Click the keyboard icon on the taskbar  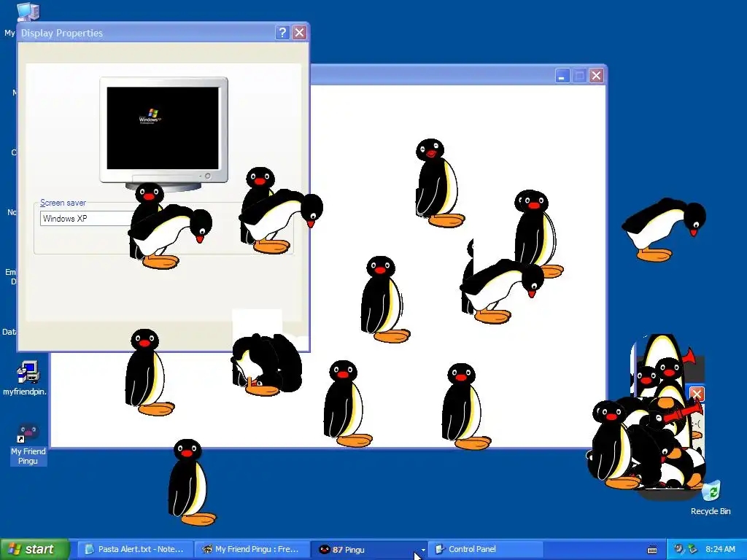(x=652, y=550)
